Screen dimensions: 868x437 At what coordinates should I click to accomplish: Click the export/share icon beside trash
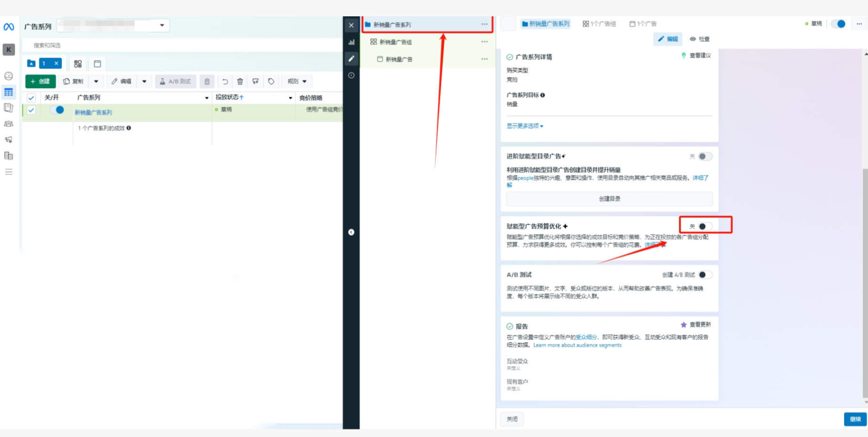click(256, 82)
